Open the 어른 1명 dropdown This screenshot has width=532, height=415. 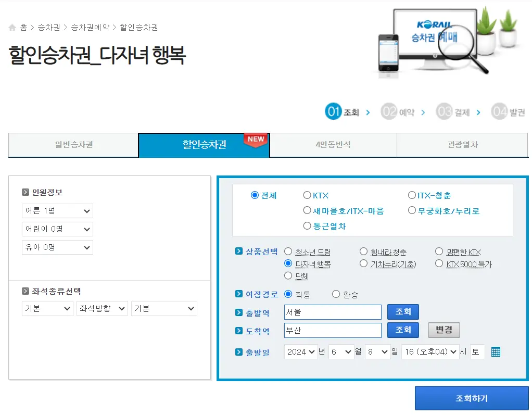[x=57, y=211]
